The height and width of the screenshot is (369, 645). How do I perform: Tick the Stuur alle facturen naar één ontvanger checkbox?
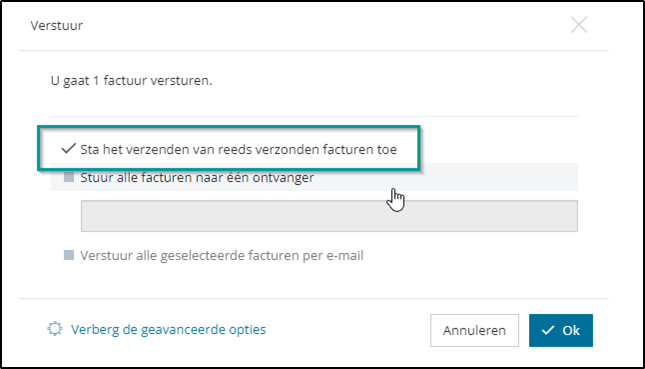tap(69, 177)
